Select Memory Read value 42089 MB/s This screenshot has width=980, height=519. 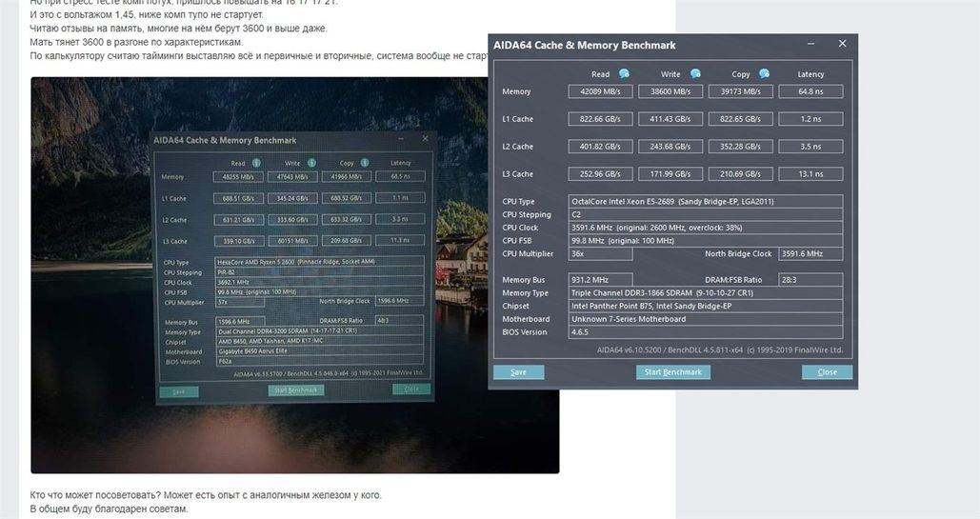click(600, 91)
